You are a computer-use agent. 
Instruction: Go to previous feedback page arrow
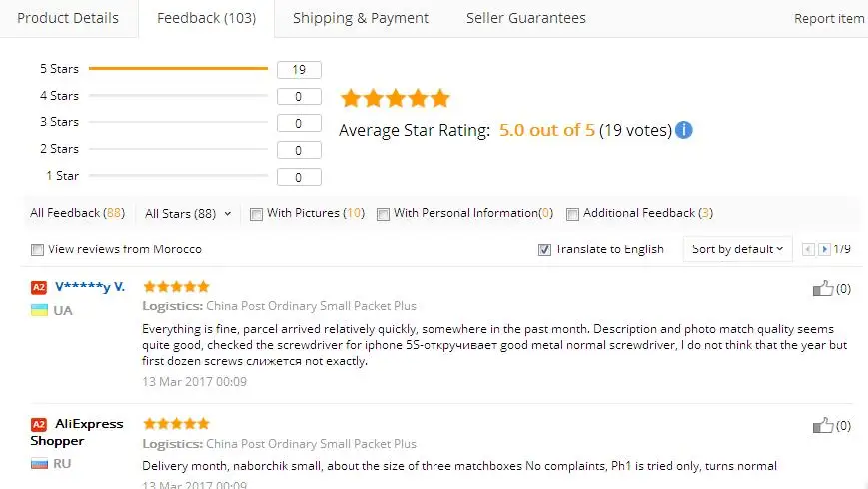click(808, 249)
